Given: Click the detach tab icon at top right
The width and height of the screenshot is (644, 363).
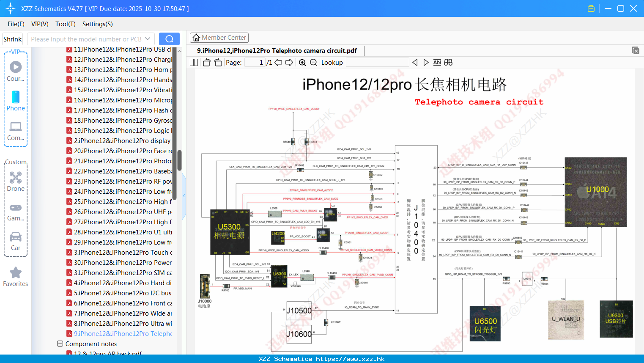Looking at the screenshot, I should pyautogui.click(x=636, y=50).
